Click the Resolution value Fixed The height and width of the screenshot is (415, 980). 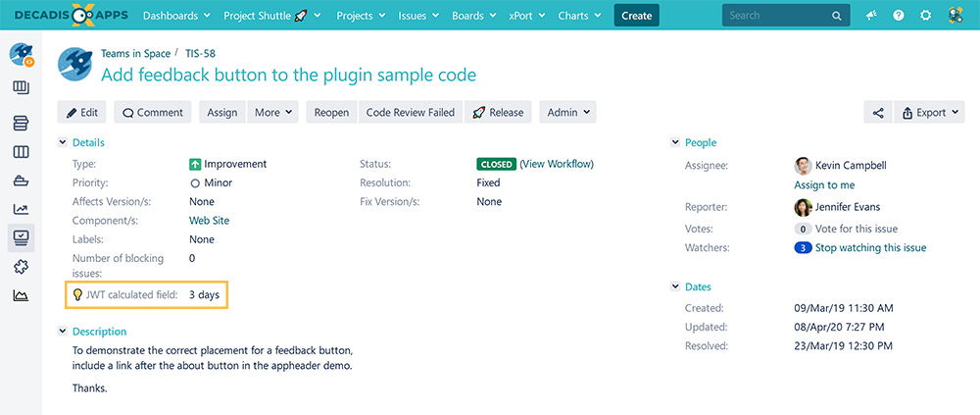[488, 182]
